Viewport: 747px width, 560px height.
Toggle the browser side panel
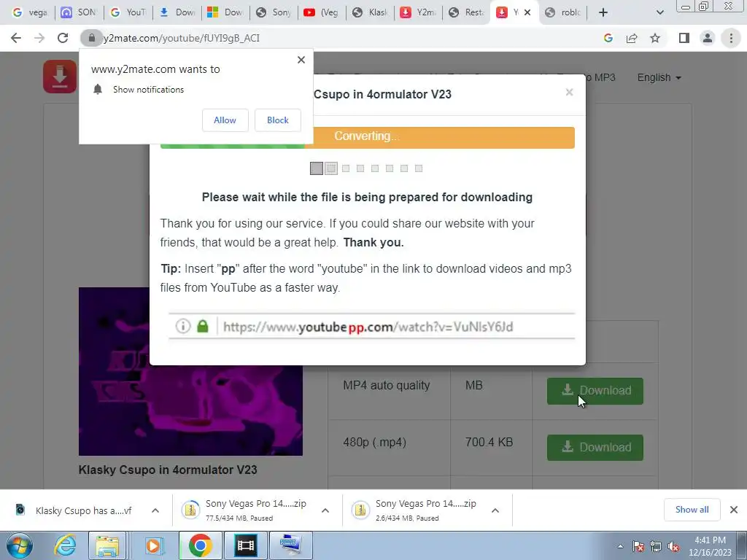(x=684, y=38)
